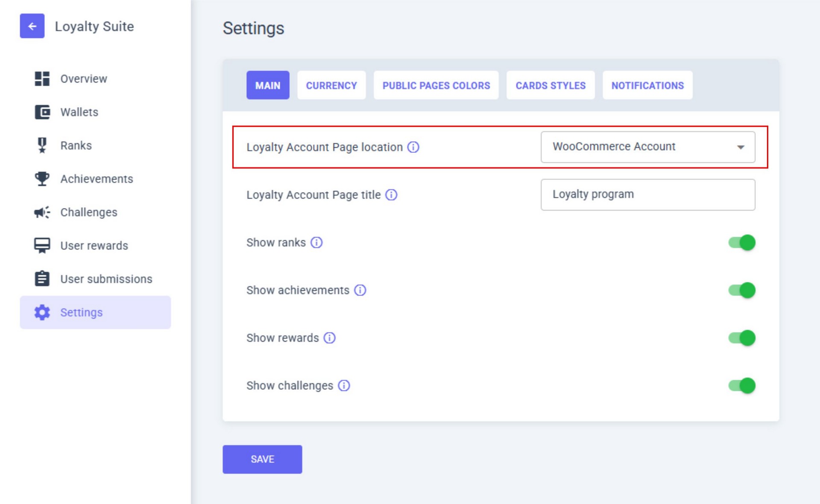The width and height of the screenshot is (820, 504).
Task: Switch off Show challenges toggle
Action: tap(742, 386)
